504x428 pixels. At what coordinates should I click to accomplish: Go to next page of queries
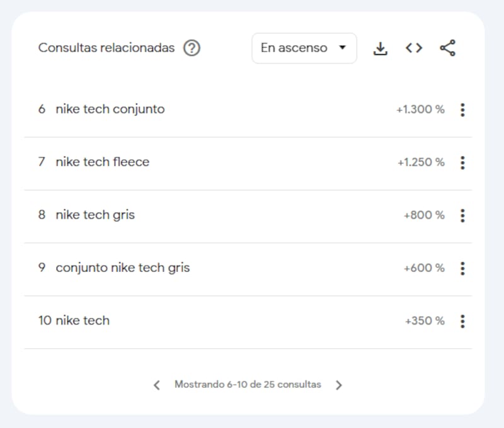(339, 385)
